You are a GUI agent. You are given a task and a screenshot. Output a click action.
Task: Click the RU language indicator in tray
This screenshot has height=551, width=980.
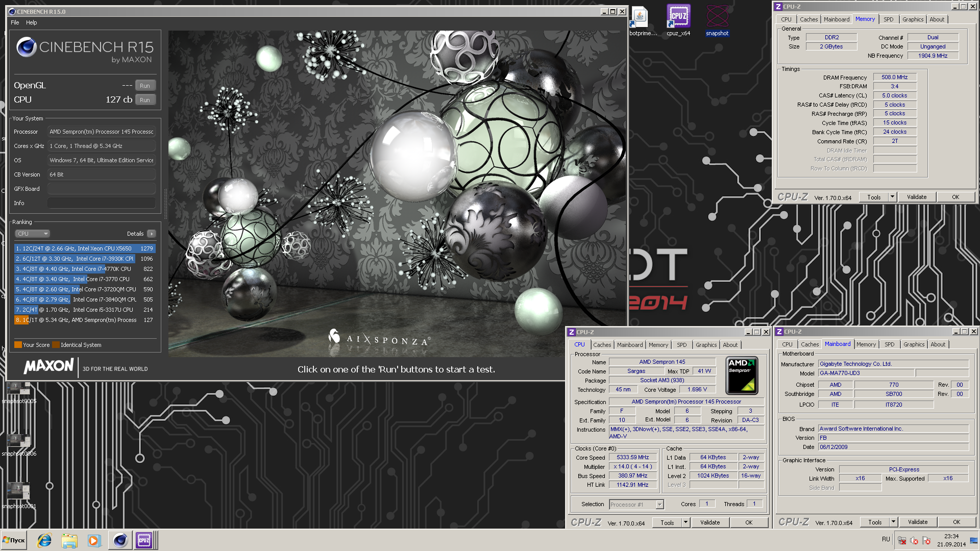click(x=886, y=539)
